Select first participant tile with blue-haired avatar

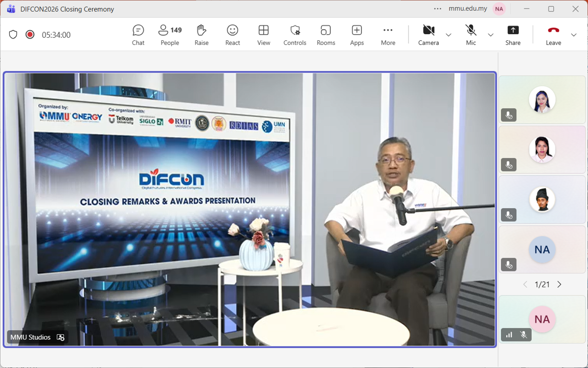pos(542,100)
